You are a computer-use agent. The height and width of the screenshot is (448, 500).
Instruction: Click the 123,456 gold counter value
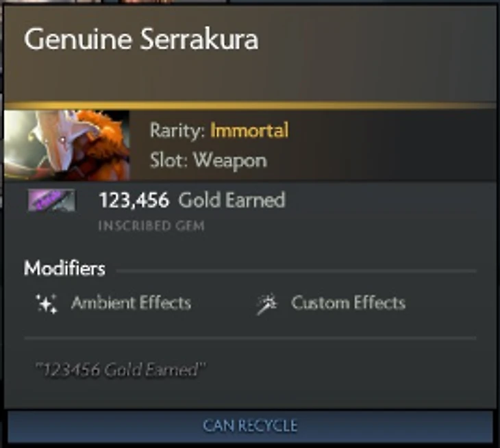134,201
